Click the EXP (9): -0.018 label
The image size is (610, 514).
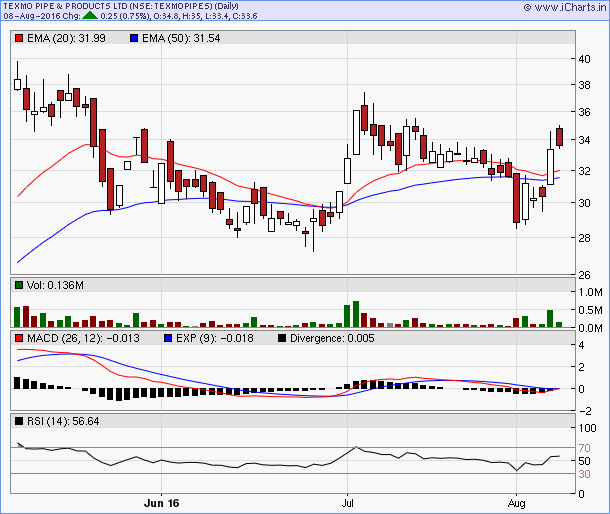pyautogui.click(x=214, y=338)
